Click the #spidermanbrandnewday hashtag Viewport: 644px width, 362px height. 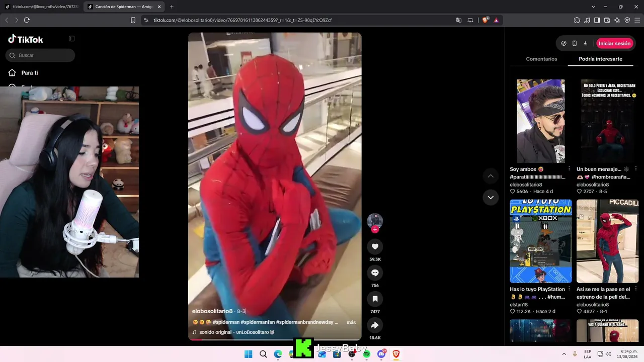304,322
